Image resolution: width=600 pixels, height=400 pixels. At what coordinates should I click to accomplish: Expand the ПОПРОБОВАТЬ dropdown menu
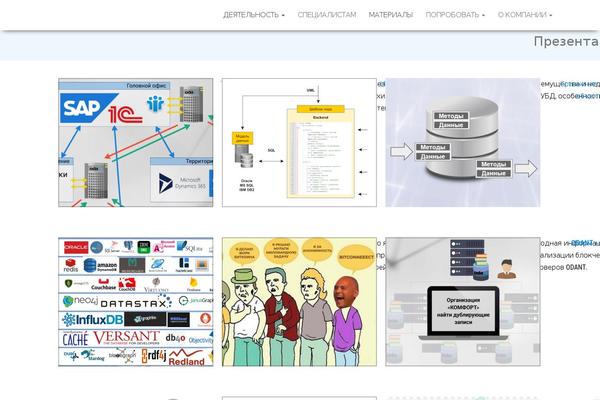pyautogui.click(x=455, y=15)
